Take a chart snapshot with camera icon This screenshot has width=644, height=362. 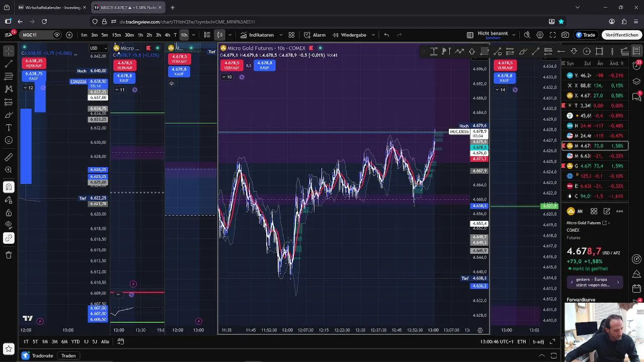tap(566, 35)
